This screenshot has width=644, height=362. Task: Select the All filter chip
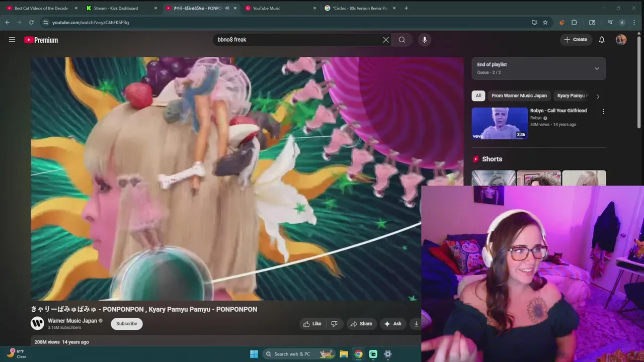tap(478, 96)
